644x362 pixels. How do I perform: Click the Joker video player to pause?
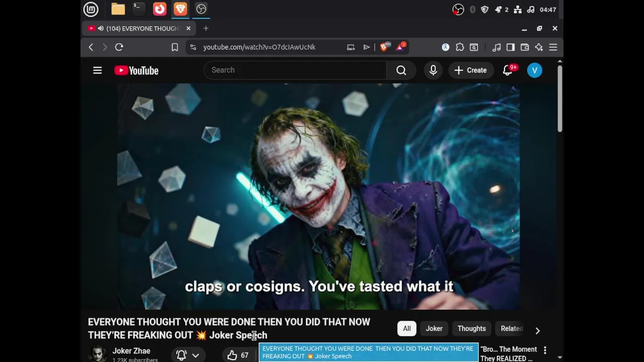click(x=318, y=197)
